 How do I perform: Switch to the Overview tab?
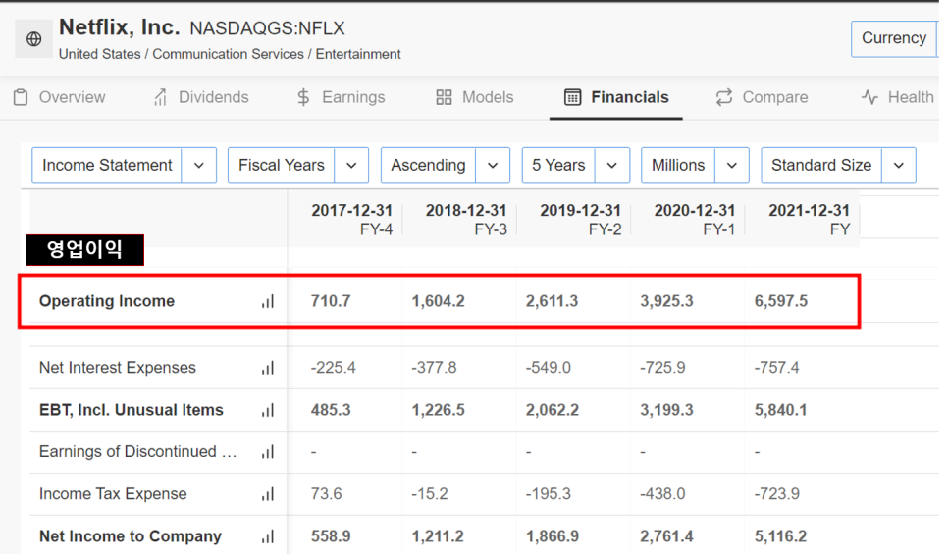[60, 97]
